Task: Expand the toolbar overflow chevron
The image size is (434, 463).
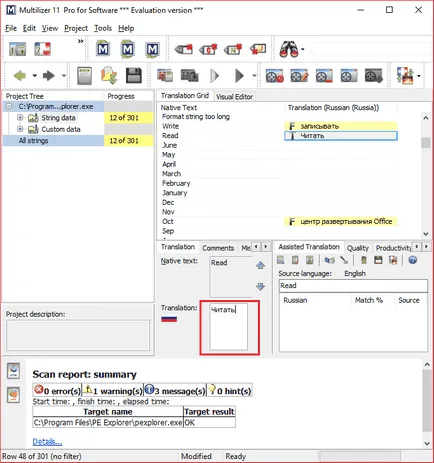Action: pyautogui.click(x=80, y=41)
